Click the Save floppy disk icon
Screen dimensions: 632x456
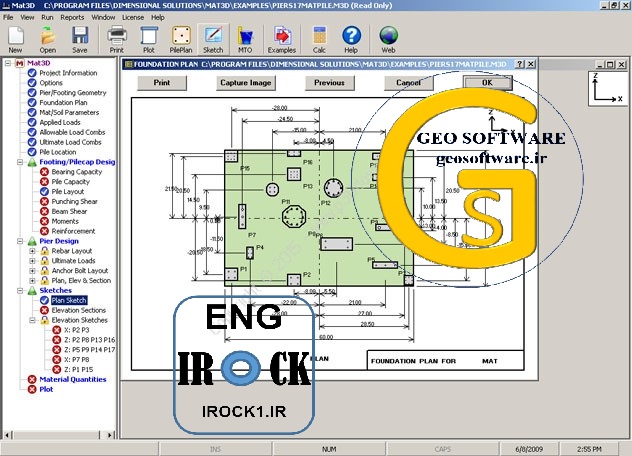(x=80, y=40)
